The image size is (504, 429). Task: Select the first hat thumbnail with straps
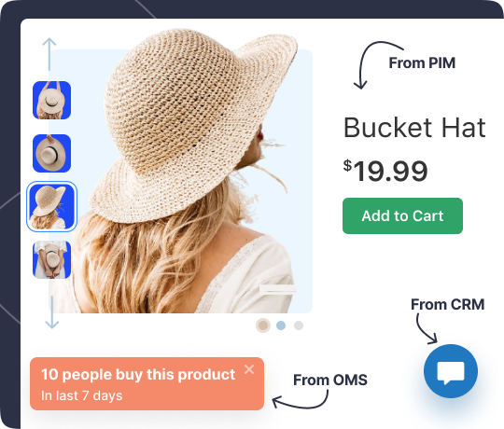pos(51,100)
